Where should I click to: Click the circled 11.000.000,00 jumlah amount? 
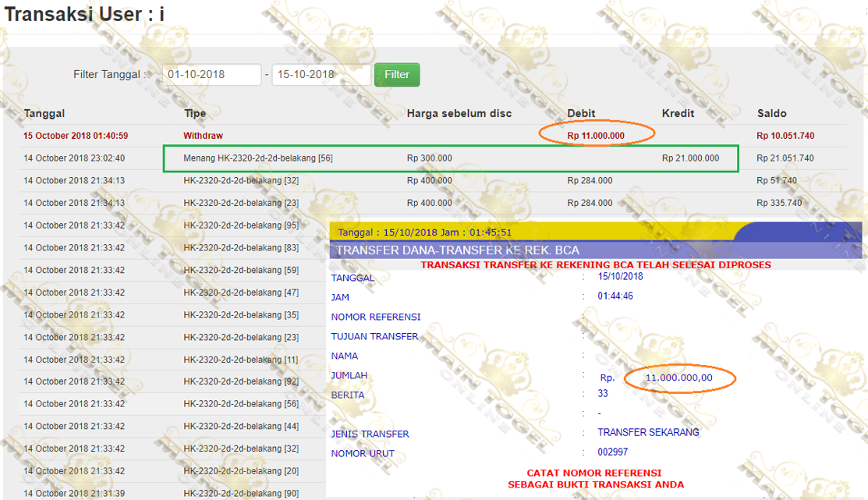tap(678, 378)
